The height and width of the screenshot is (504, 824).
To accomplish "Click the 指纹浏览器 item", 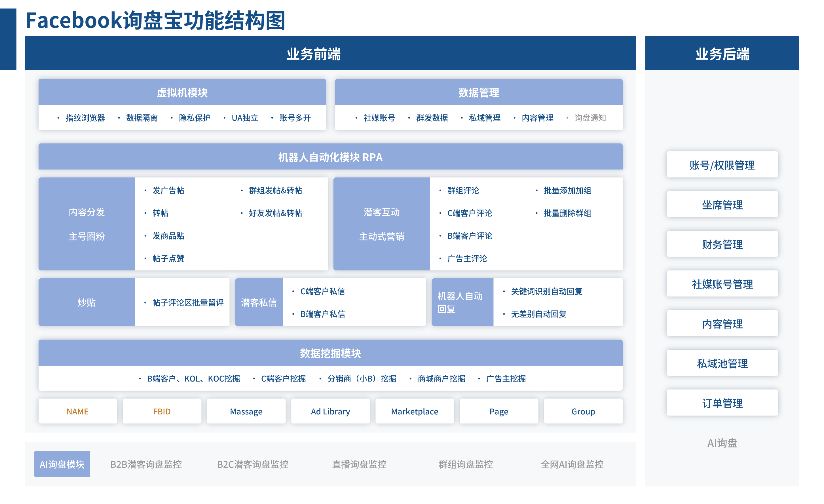I will 85,118.
